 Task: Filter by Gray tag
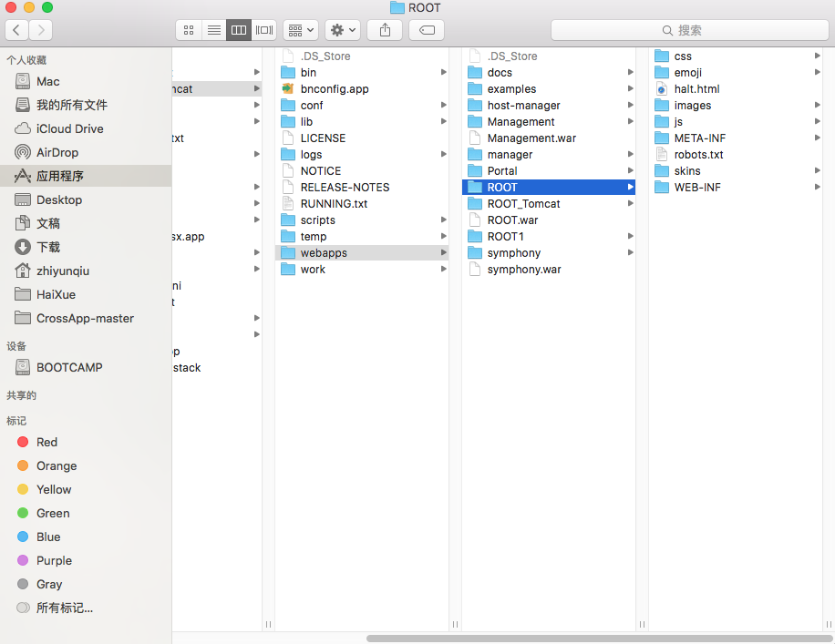pyautogui.click(x=86, y=585)
